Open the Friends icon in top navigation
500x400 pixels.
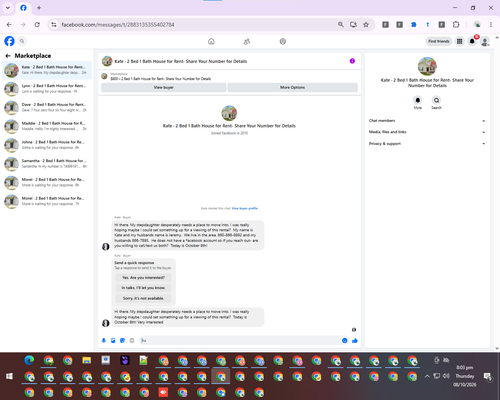click(247, 41)
